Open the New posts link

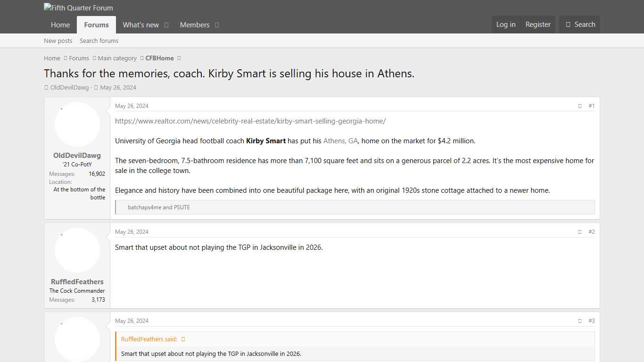coord(58,41)
